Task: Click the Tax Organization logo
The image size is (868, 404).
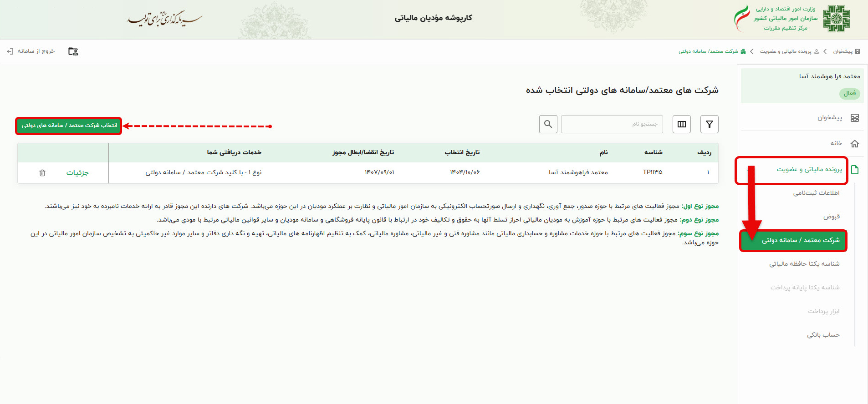Action: point(837,19)
